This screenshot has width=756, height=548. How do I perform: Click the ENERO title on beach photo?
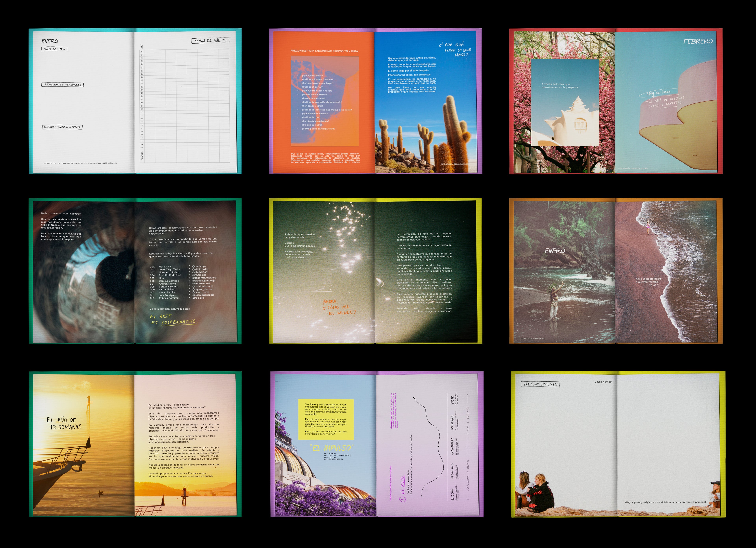pyautogui.click(x=555, y=251)
